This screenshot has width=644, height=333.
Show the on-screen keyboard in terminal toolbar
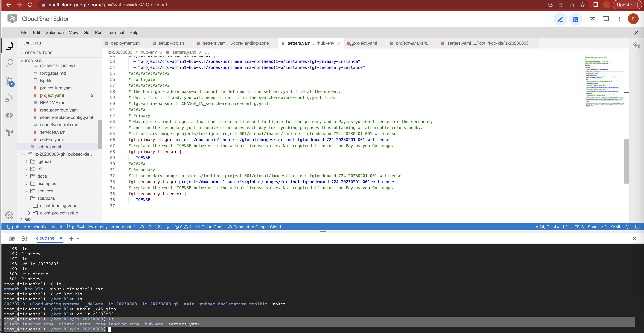coord(12,238)
